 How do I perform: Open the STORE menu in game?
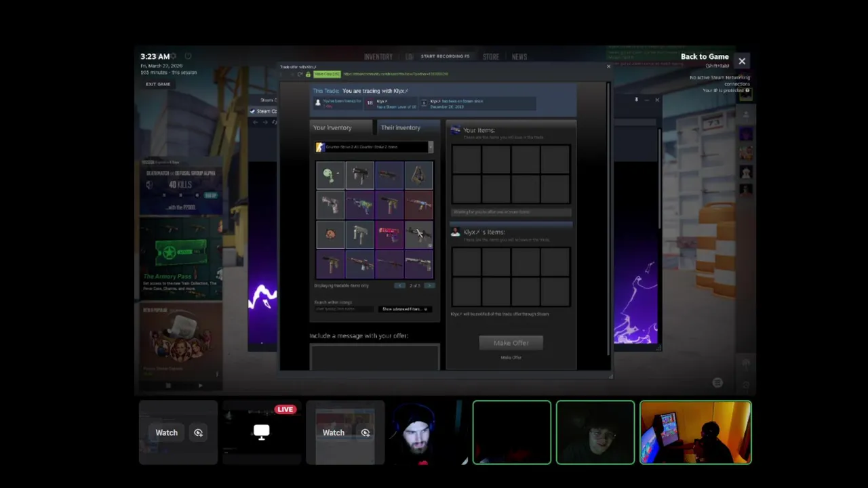click(x=490, y=57)
